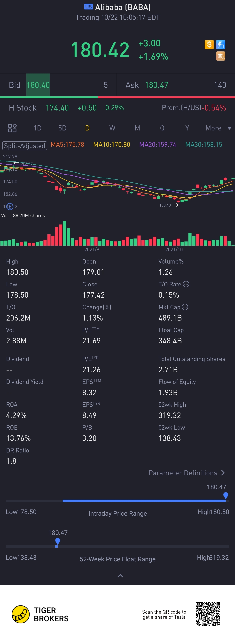235x644 pixels.
Task: Tap the 52-Week Price Float Range marker
Action: [x=57, y=541]
